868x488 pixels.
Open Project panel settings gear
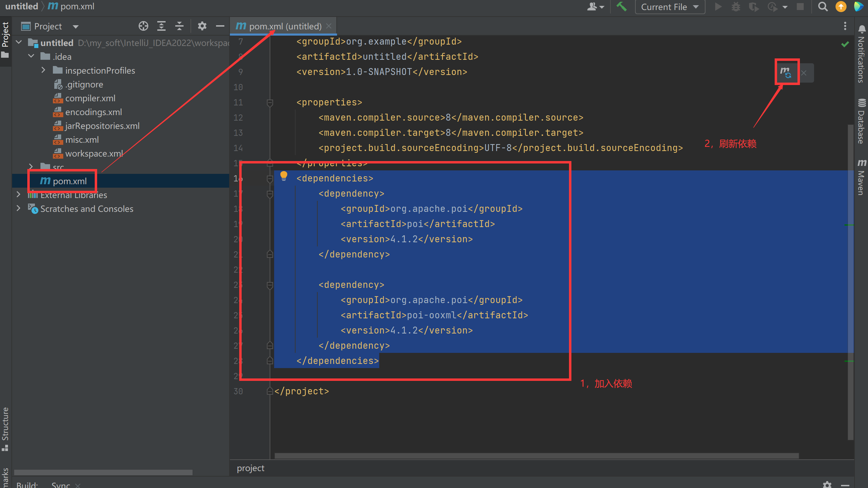pyautogui.click(x=202, y=26)
